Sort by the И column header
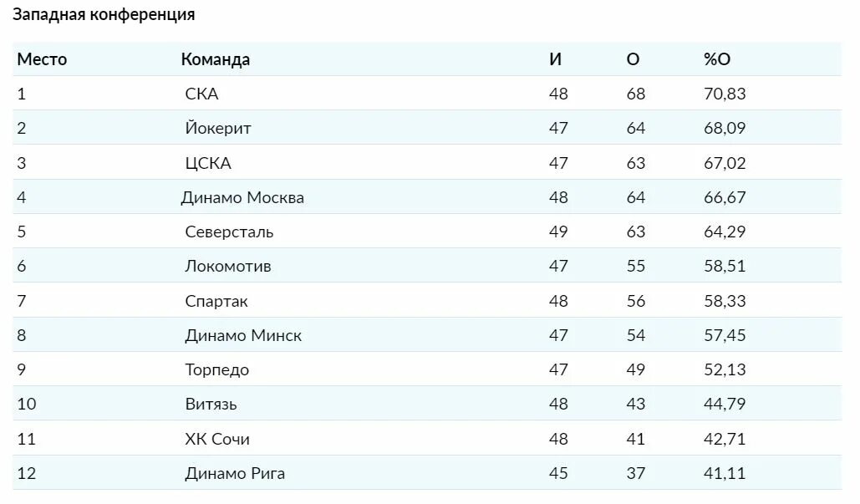The height and width of the screenshot is (504, 860). [x=555, y=59]
